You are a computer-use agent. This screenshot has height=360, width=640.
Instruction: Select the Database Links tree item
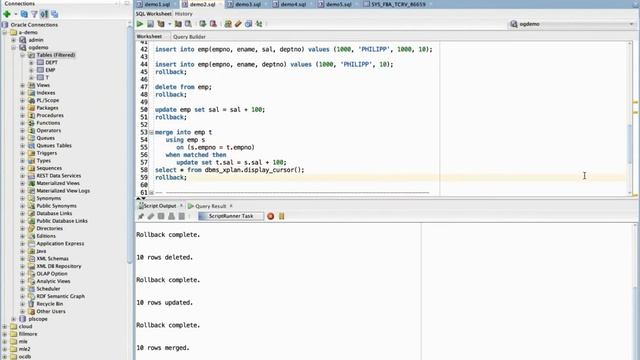coord(54,213)
